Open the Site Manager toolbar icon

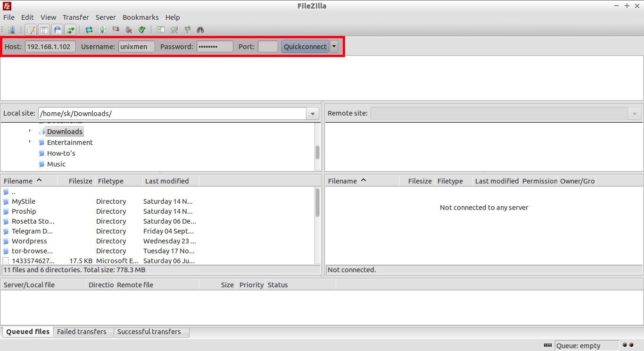pos(11,30)
